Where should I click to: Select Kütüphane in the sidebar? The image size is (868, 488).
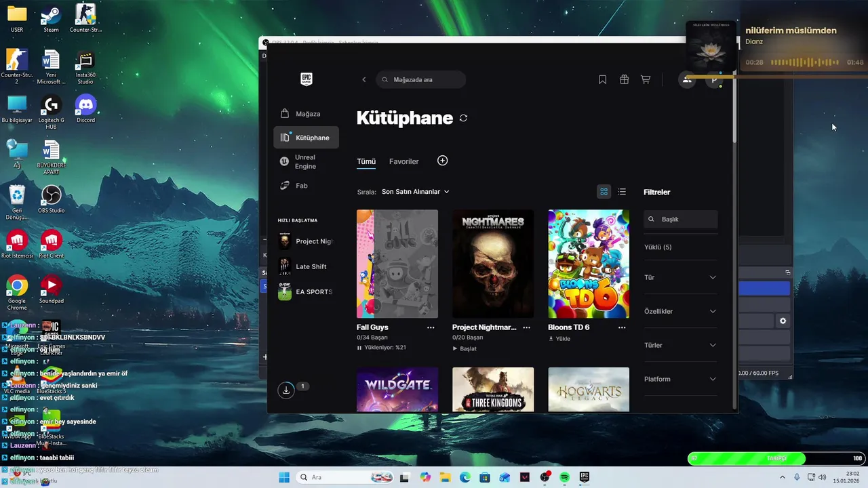click(306, 138)
